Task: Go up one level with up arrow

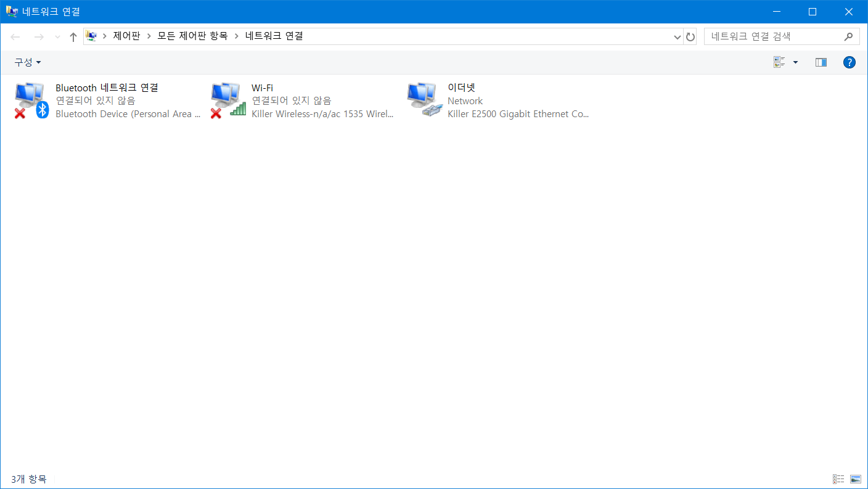Action: tap(73, 37)
